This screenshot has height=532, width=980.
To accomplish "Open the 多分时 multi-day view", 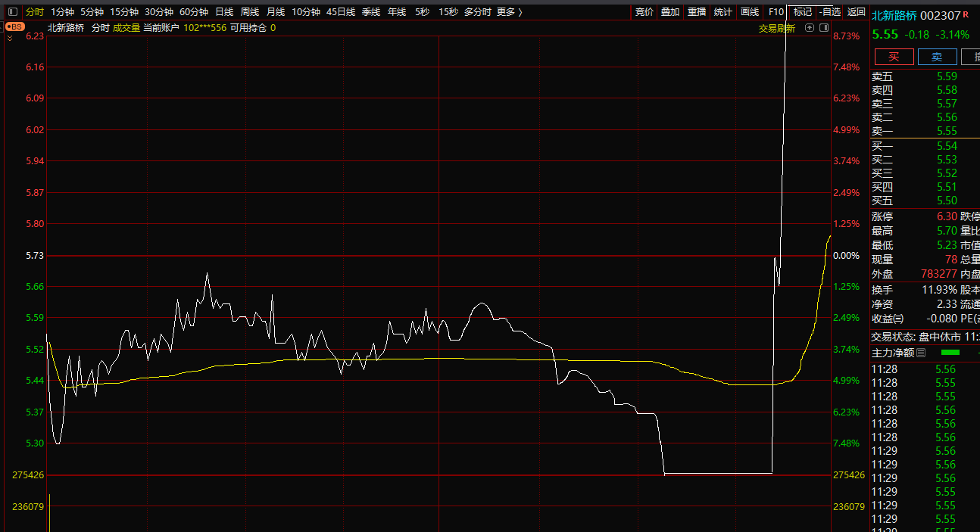I will [477, 12].
